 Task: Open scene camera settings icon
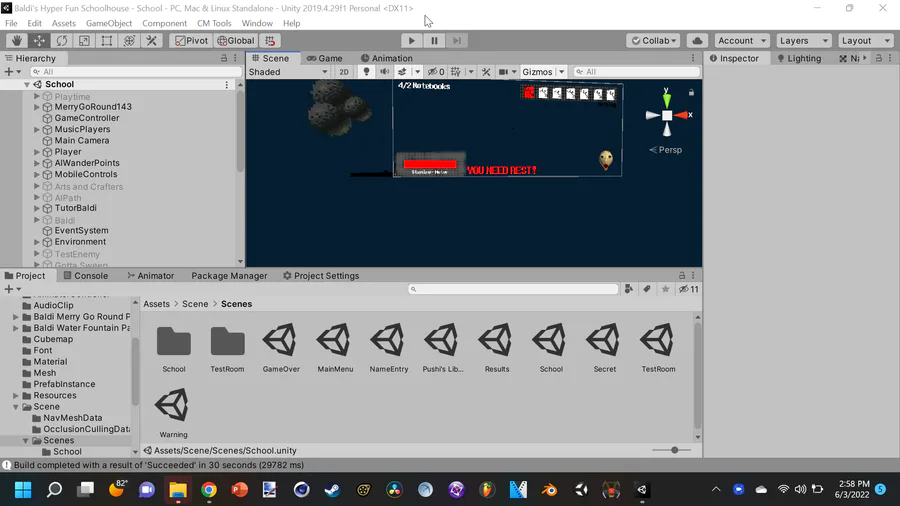[x=503, y=72]
